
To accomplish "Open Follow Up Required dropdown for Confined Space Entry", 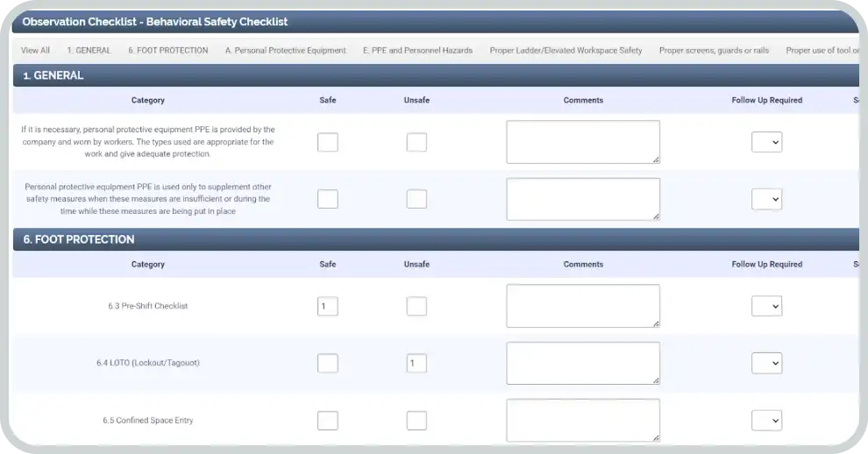I will tap(766, 421).
